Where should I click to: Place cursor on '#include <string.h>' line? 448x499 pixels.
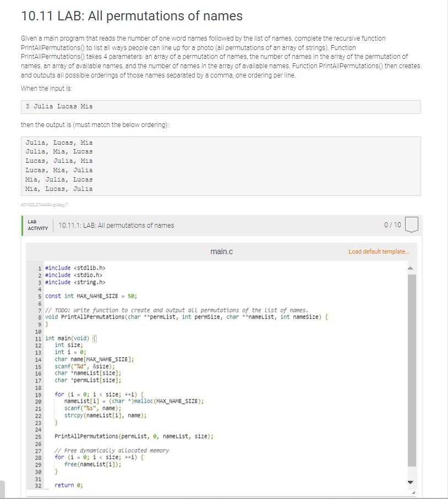pyautogui.click(x=75, y=282)
